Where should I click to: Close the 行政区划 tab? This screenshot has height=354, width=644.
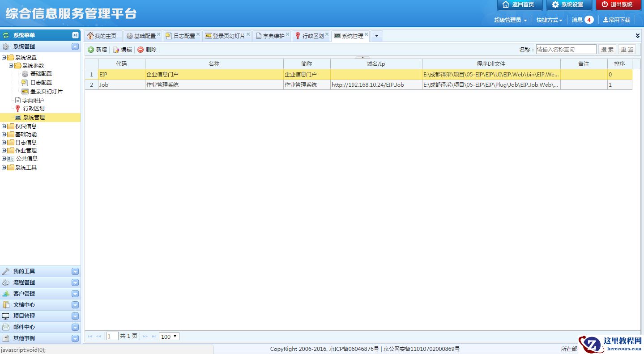327,34
